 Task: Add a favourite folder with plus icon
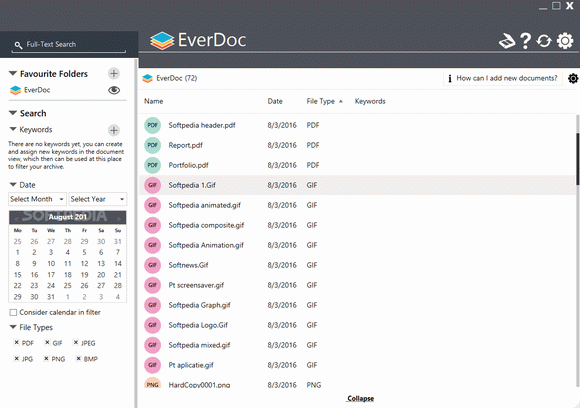(114, 74)
